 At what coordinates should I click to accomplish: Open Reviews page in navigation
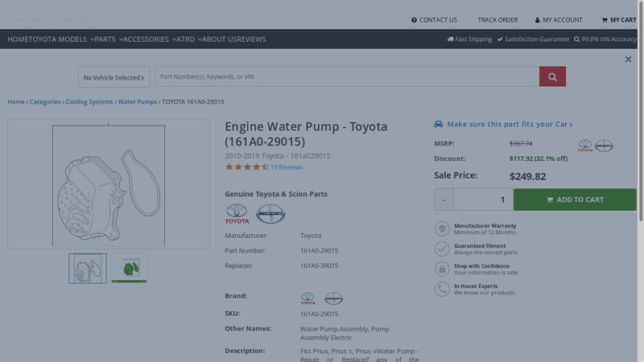(x=252, y=39)
